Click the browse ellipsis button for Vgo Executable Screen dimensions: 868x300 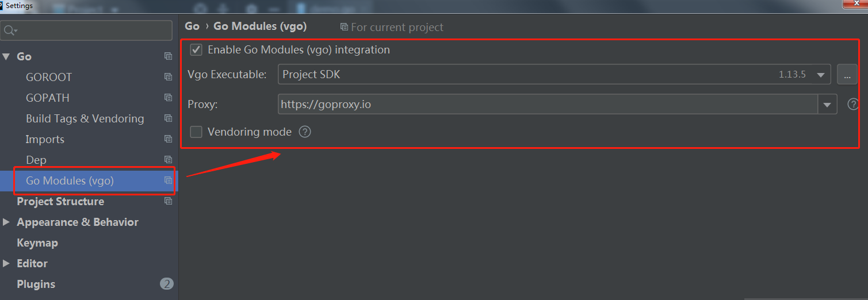click(x=847, y=75)
